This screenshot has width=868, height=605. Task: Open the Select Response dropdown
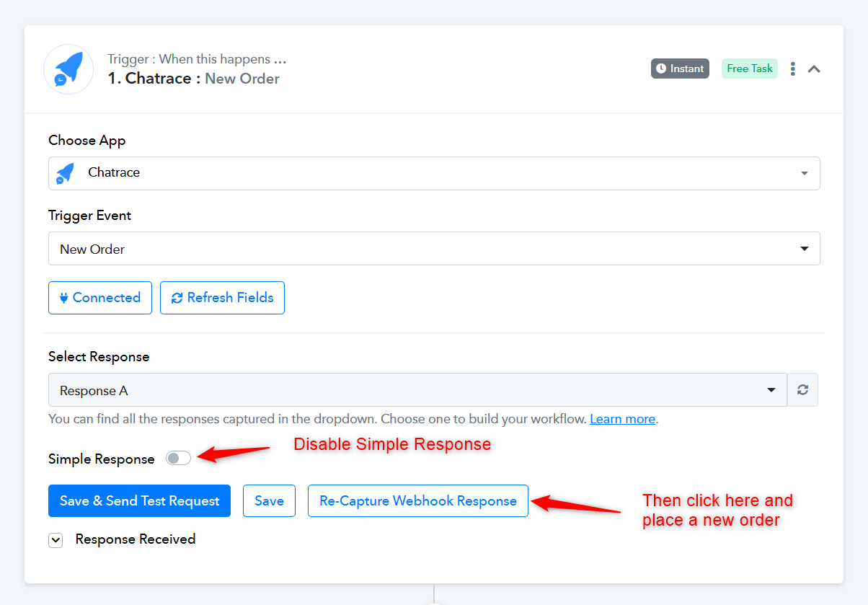coord(417,390)
